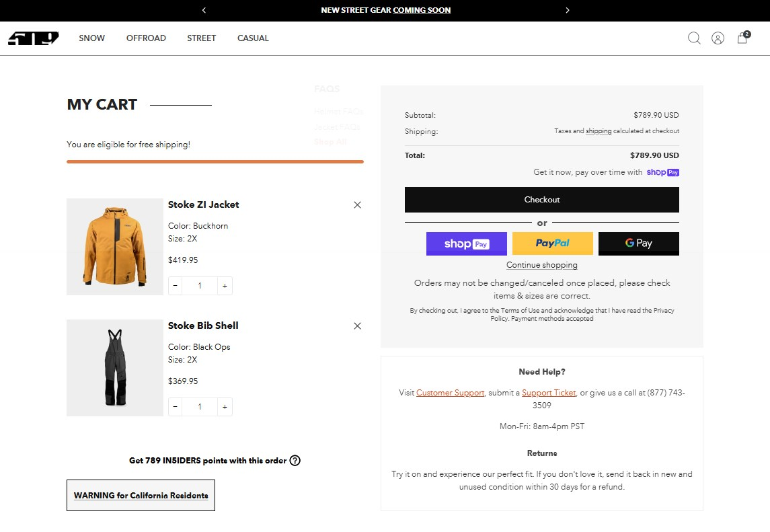Remove Stoke ZI Jacket from cart
The width and height of the screenshot is (770, 532).
click(358, 205)
